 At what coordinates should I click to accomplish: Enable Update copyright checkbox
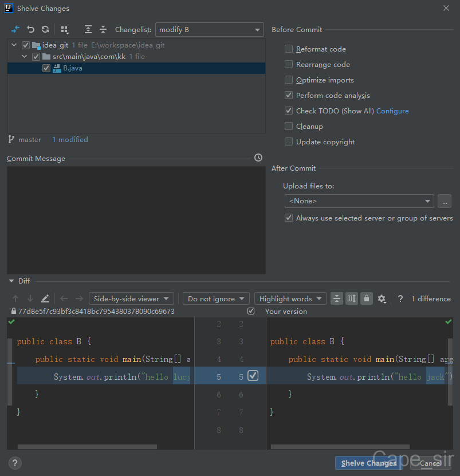(289, 141)
